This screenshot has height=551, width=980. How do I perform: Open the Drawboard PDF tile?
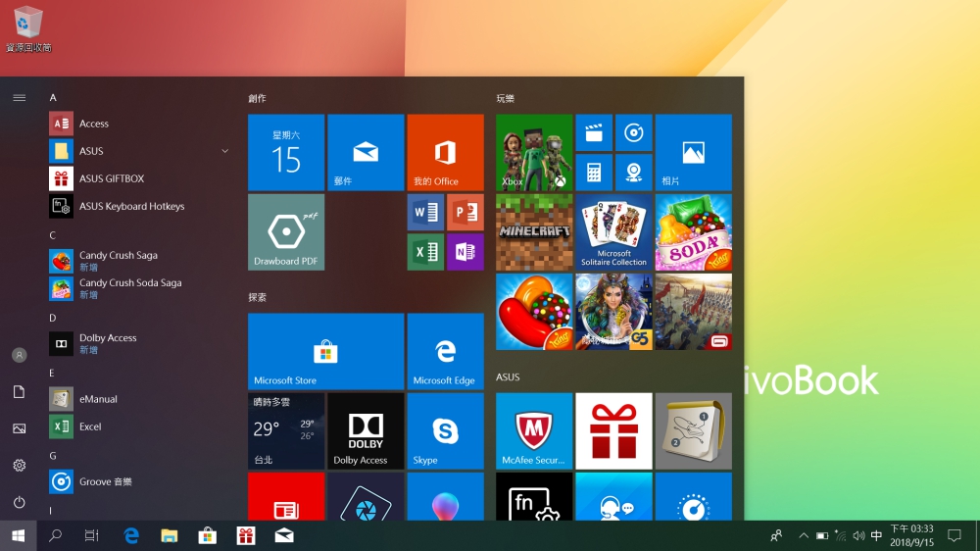[x=285, y=232]
